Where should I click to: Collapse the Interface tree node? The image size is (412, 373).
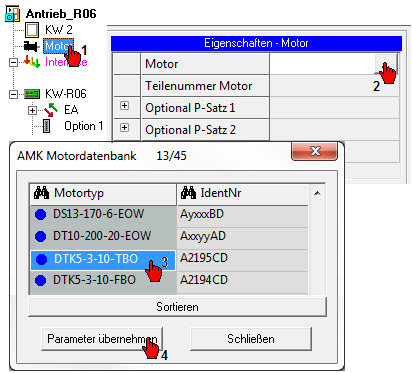coord(13,62)
